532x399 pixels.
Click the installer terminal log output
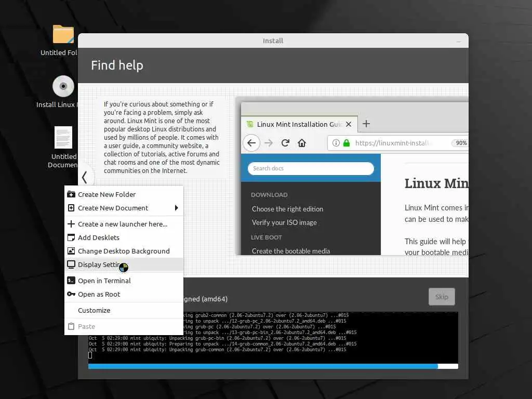tap(273, 338)
